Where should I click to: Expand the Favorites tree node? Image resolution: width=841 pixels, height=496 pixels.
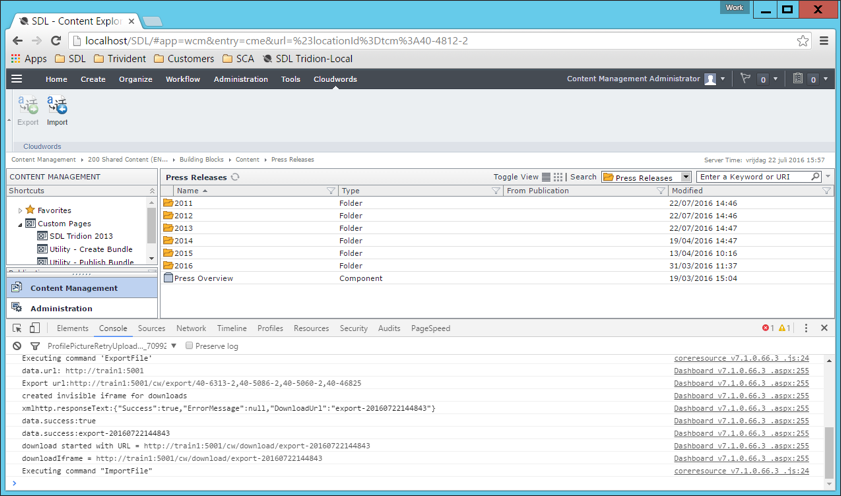[20, 211]
